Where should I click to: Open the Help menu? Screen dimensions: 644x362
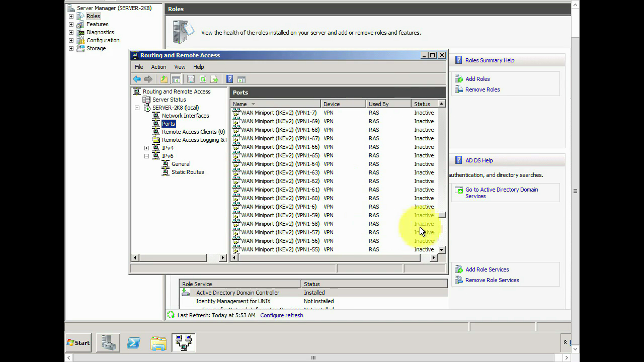199,67
